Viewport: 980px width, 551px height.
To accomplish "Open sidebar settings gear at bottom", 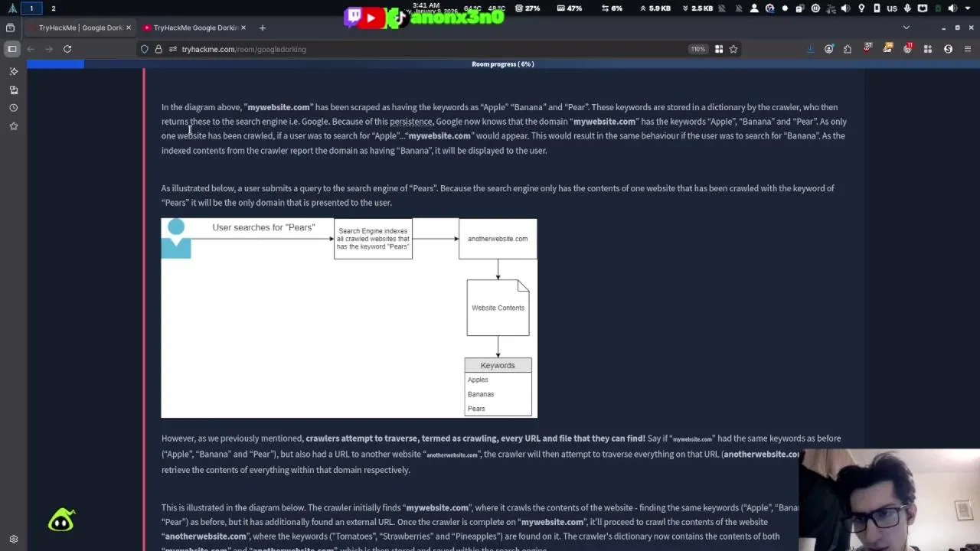I will 13,539.
